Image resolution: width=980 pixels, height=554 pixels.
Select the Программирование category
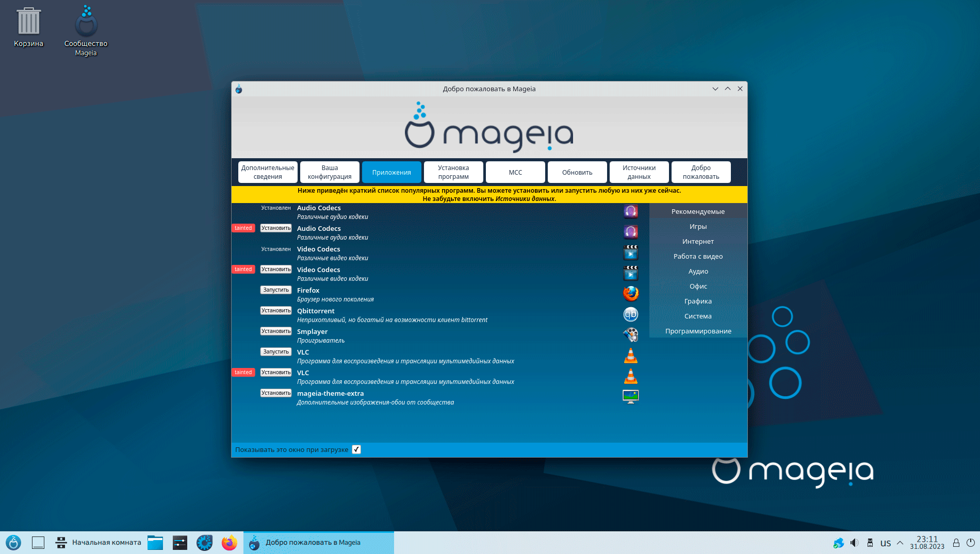tap(698, 331)
